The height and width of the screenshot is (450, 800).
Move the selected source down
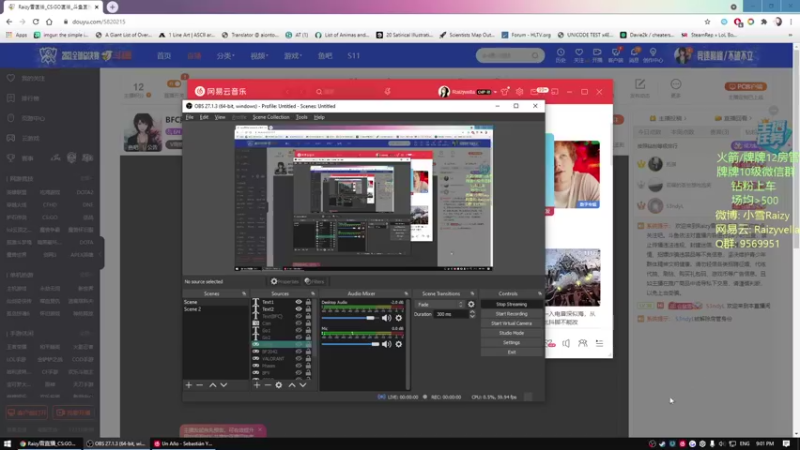(303, 385)
